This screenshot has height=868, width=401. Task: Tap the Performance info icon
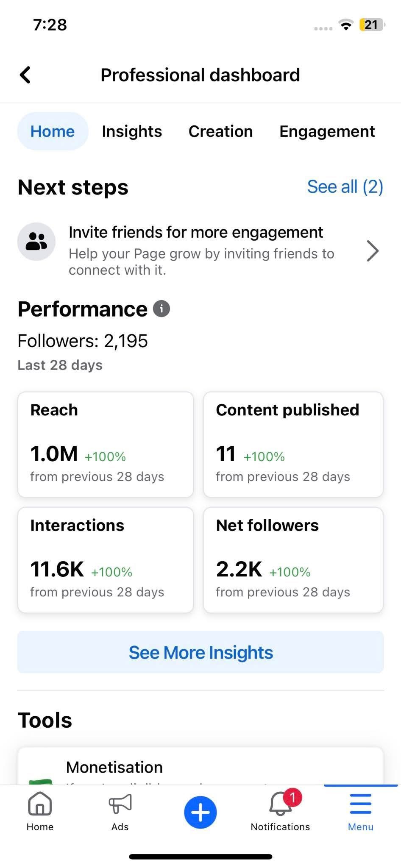(161, 309)
